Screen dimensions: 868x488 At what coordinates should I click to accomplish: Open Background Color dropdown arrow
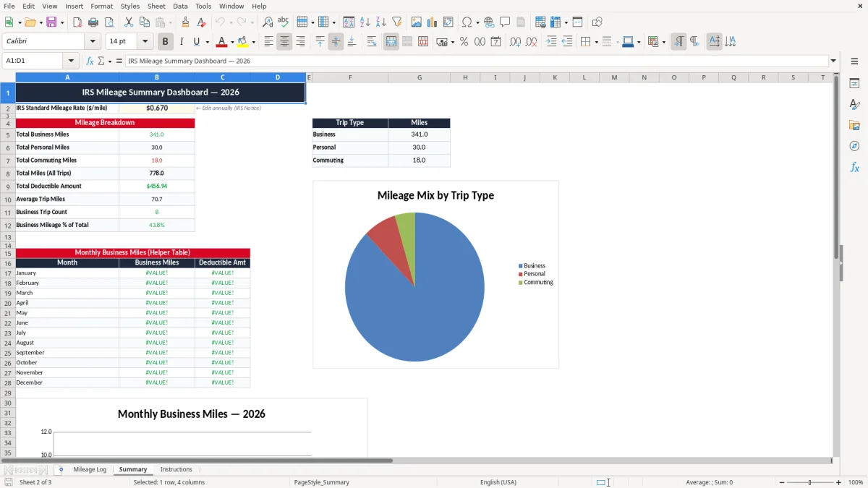pyautogui.click(x=253, y=42)
